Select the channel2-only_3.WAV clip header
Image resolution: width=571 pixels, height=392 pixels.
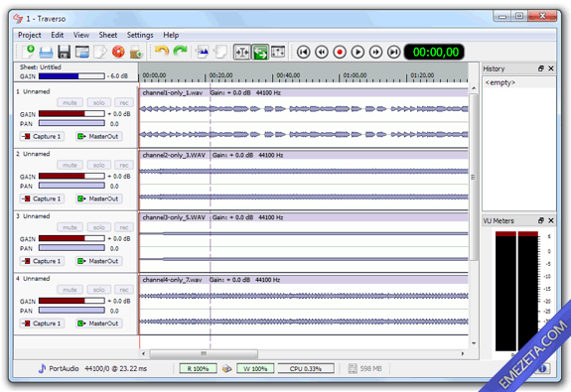[304, 155]
